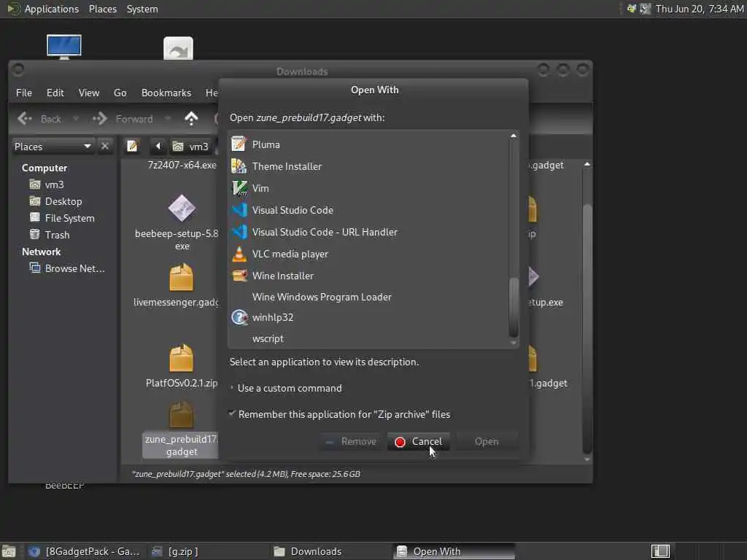Click Downloads file pane scrollbar
Screen dimensions: 747x560
pos(587,329)
